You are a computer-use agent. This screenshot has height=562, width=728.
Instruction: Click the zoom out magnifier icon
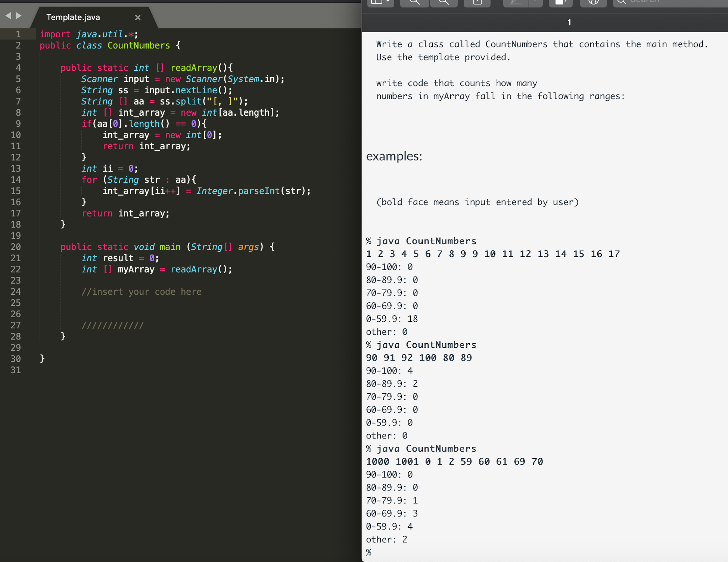(x=414, y=2)
